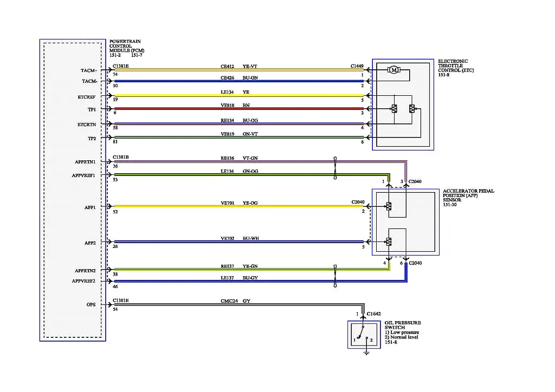The width and height of the screenshot is (555, 392).
Task: Click wire color code GN-VT
Action: point(250,134)
